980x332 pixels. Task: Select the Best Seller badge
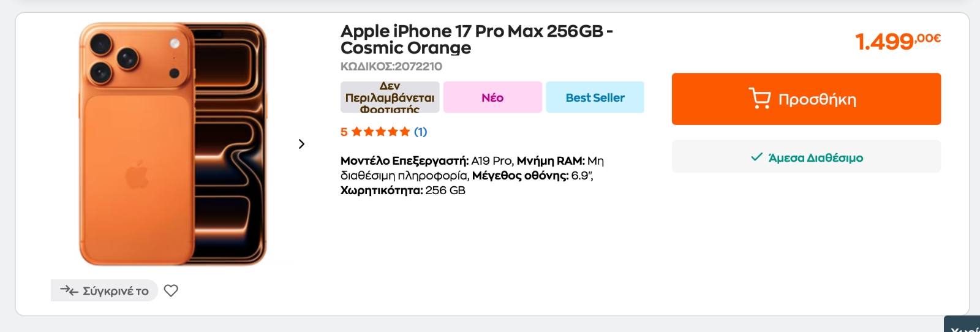click(x=595, y=97)
